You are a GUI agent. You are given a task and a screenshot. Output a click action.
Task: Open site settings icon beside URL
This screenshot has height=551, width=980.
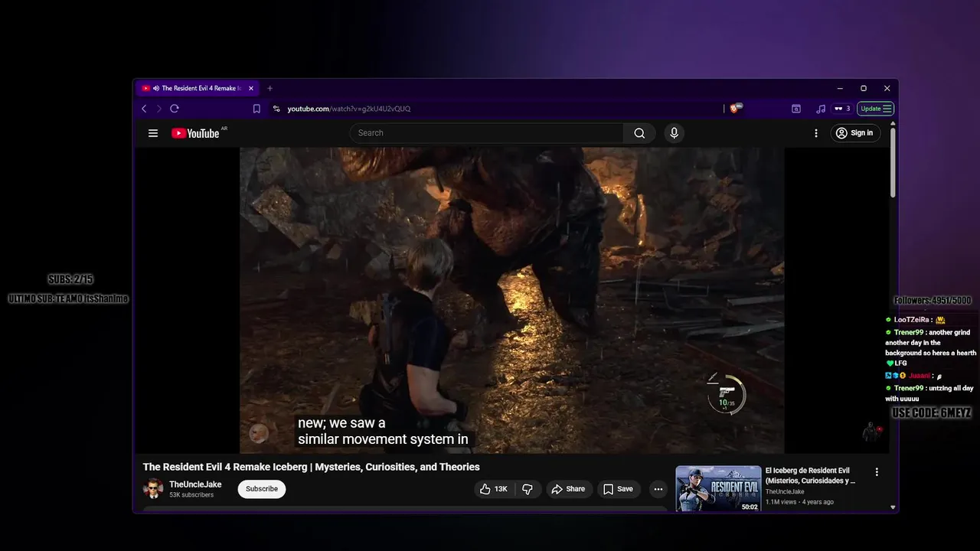click(276, 109)
